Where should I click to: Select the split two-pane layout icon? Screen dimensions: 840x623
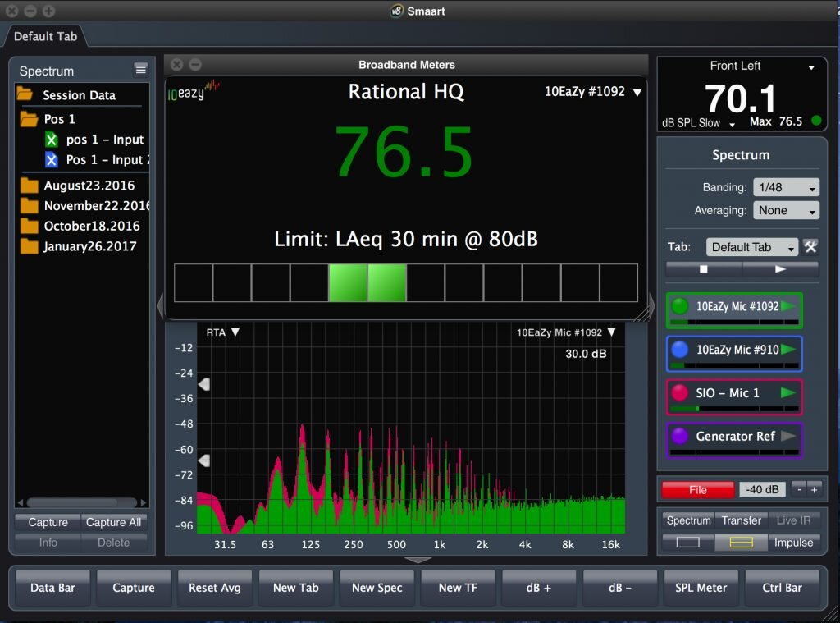pyautogui.click(x=742, y=543)
